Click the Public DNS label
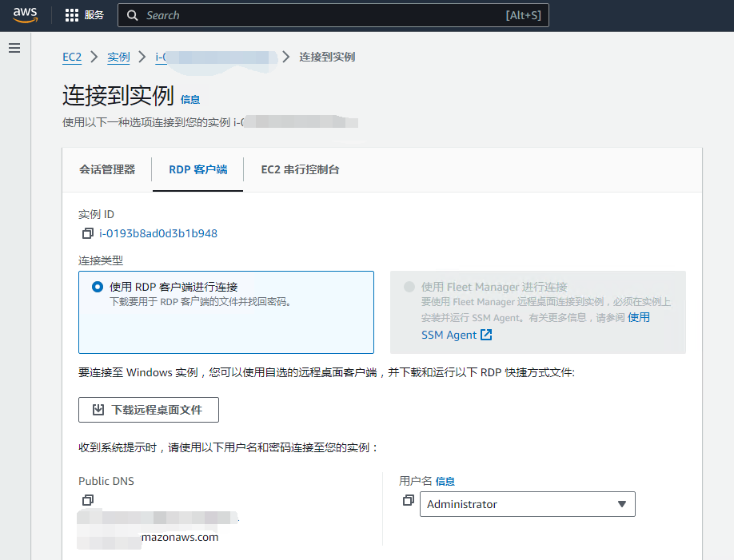This screenshot has height=560, width=734. (x=106, y=481)
